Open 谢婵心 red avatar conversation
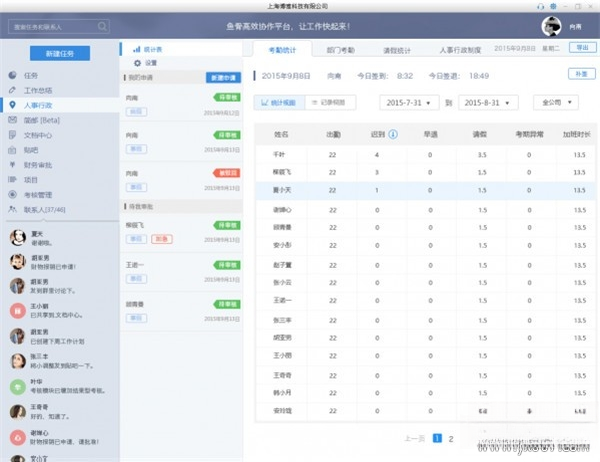600x462 pixels. 18,438
